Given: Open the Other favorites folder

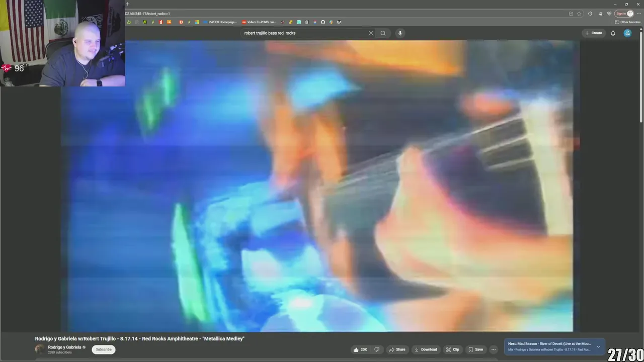Looking at the screenshot, I should coord(627,22).
